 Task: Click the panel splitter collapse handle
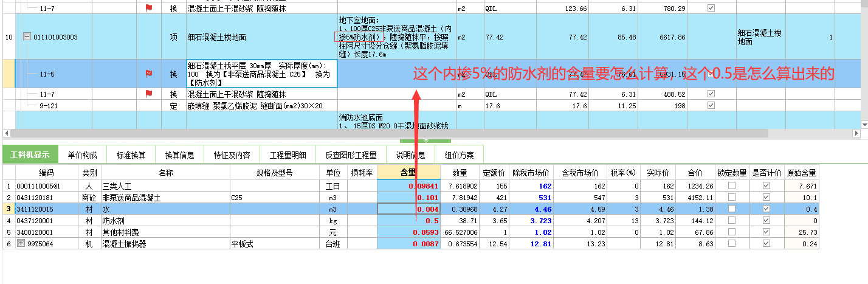[425, 141]
